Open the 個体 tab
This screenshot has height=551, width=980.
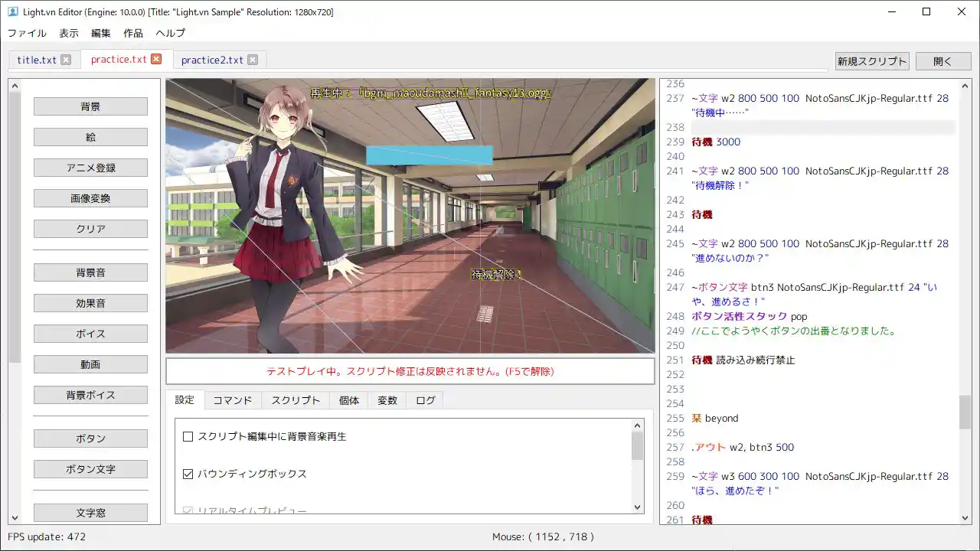(x=349, y=400)
